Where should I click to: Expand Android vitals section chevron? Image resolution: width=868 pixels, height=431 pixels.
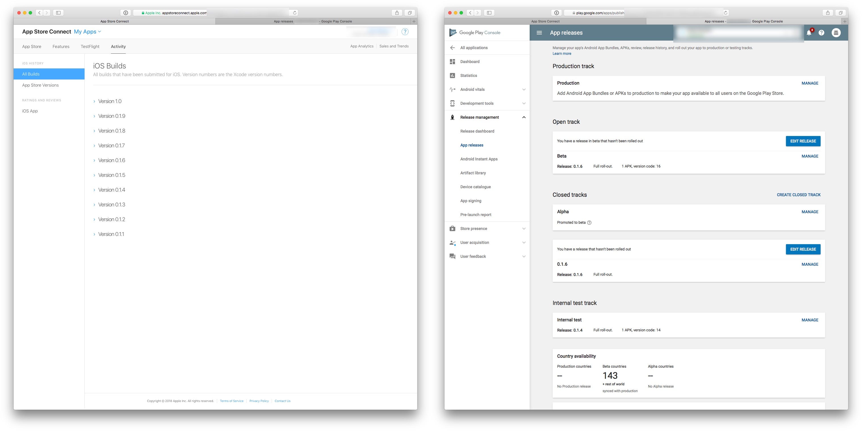click(x=524, y=90)
